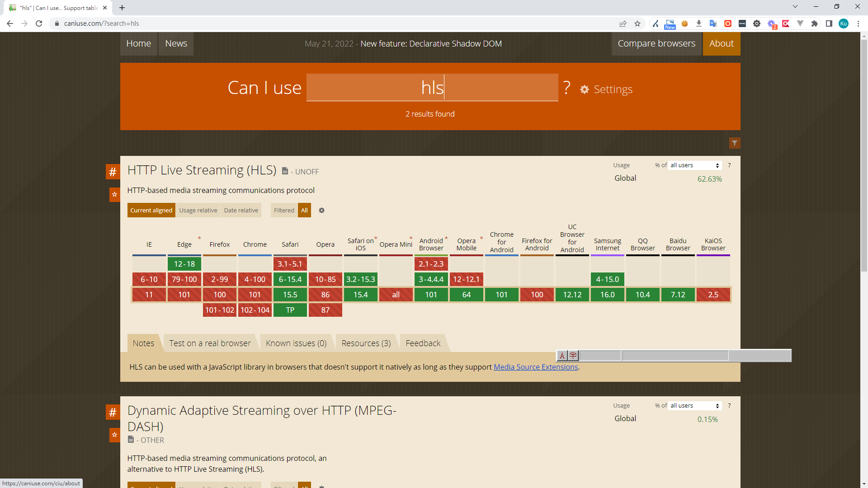The width and height of the screenshot is (868, 488).
Task: Click the 'hls' search input field
Action: click(432, 87)
